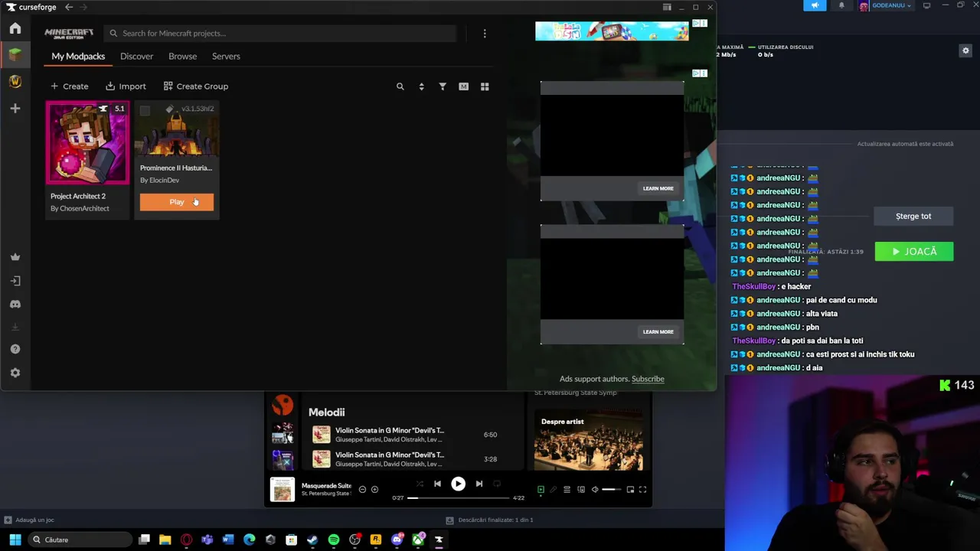Open Steam notifications bell icon
Image resolution: width=980 pixels, height=551 pixels.
841,5
